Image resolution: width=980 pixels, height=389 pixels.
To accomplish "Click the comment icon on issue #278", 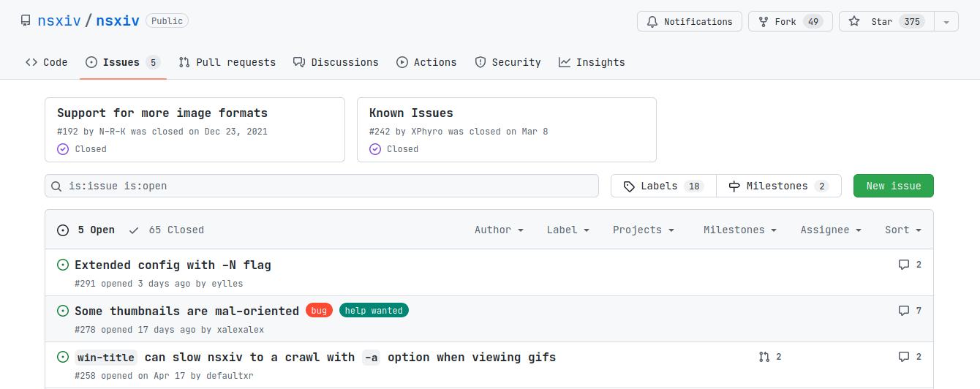I will 904,311.
